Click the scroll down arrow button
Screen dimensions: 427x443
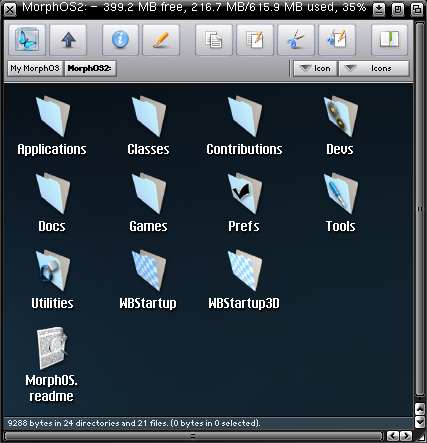[x=420, y=422]
